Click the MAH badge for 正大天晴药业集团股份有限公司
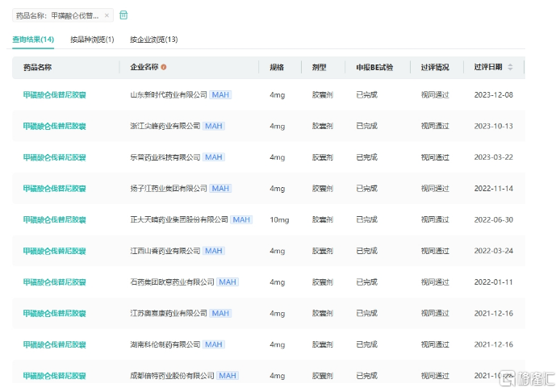 tap(241, 219)
